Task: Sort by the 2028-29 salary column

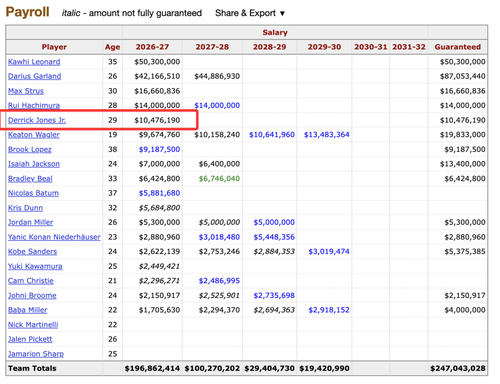Action: click(x=270, y=47)
